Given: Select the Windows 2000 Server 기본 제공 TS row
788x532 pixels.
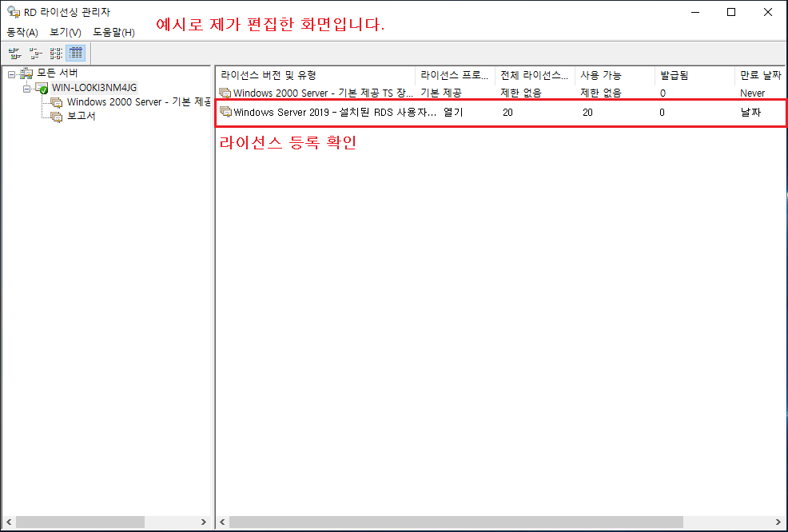Looking at the screenshot, I should pyautogui.click(x=501, y=93).
